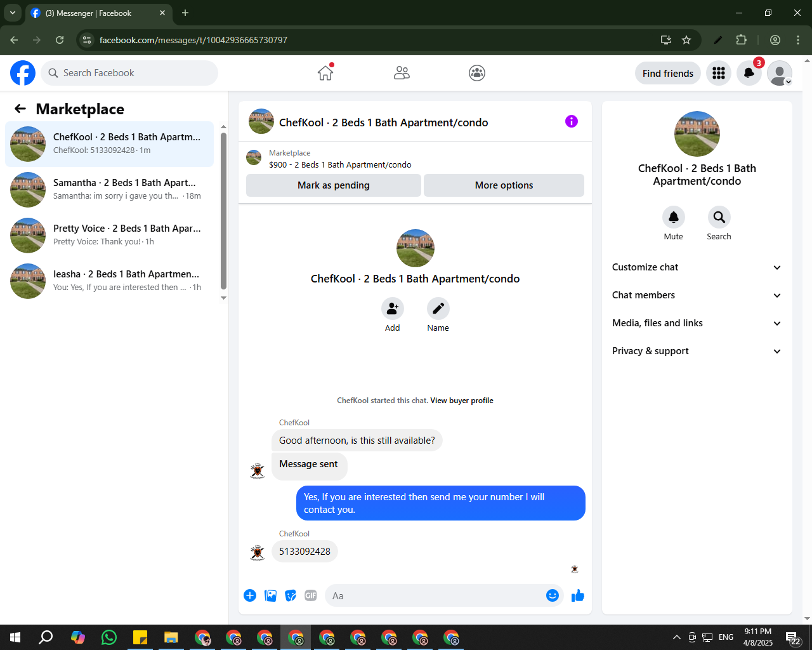
Task: Open the Facebook logo home link
Action: pos(23,73)
